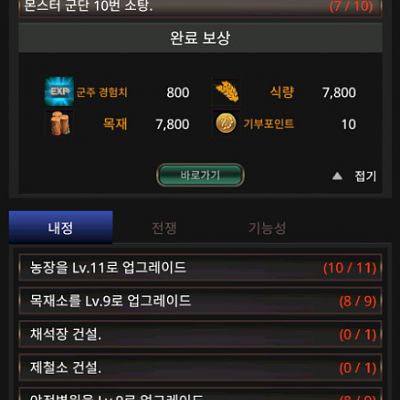Image resolution: width=400 pixels, height=400 pixels.
Task: Click the 완료 보상 header bar
Action: point(200,38)
